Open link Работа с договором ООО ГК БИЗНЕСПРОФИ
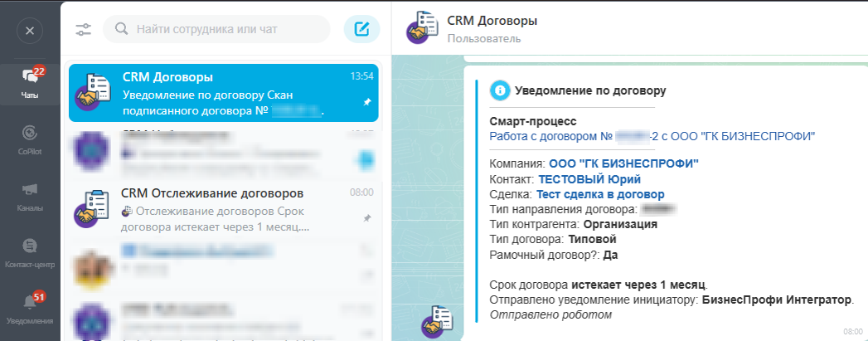The height and width of the screenshot is (341, 868). 652,136
